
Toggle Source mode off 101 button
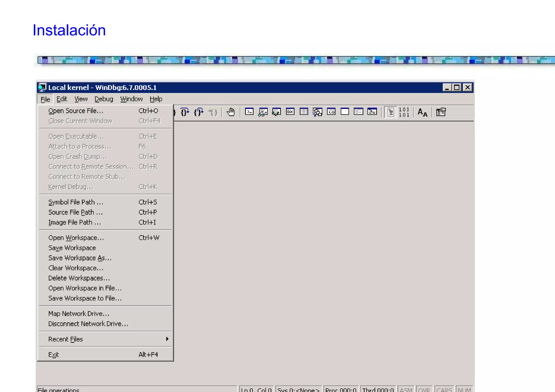(404, 112)
